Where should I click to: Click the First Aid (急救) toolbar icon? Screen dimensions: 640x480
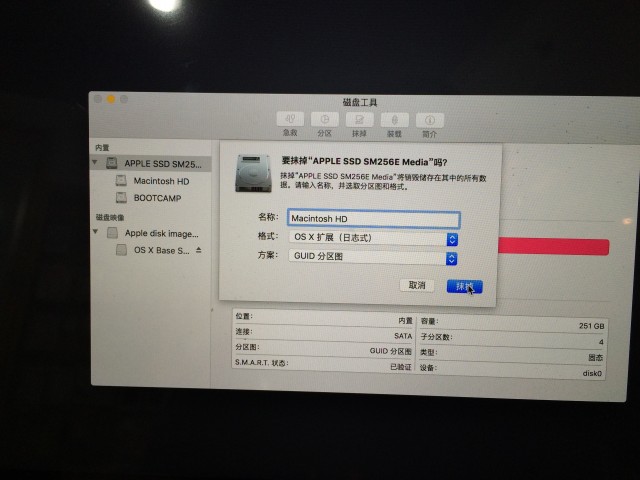290,120
